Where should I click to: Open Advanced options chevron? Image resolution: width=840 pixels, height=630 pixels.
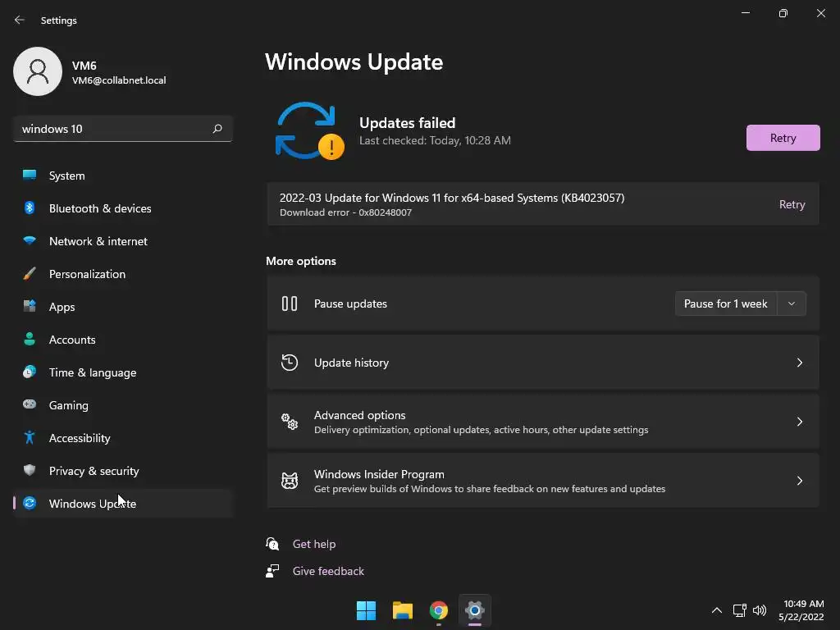coord(799,422)
